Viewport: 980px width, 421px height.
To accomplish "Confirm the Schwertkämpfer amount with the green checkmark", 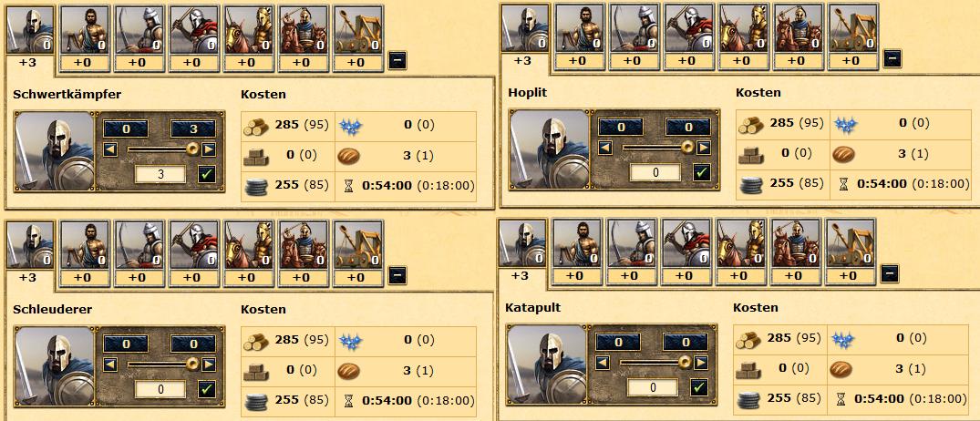I will coord(207,174).
